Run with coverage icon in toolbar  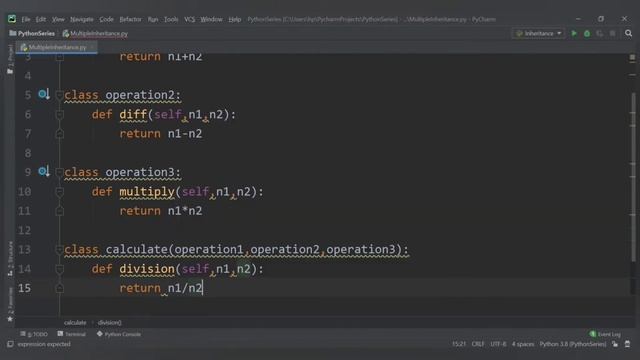pyautogui.click(x=600, y=33)
